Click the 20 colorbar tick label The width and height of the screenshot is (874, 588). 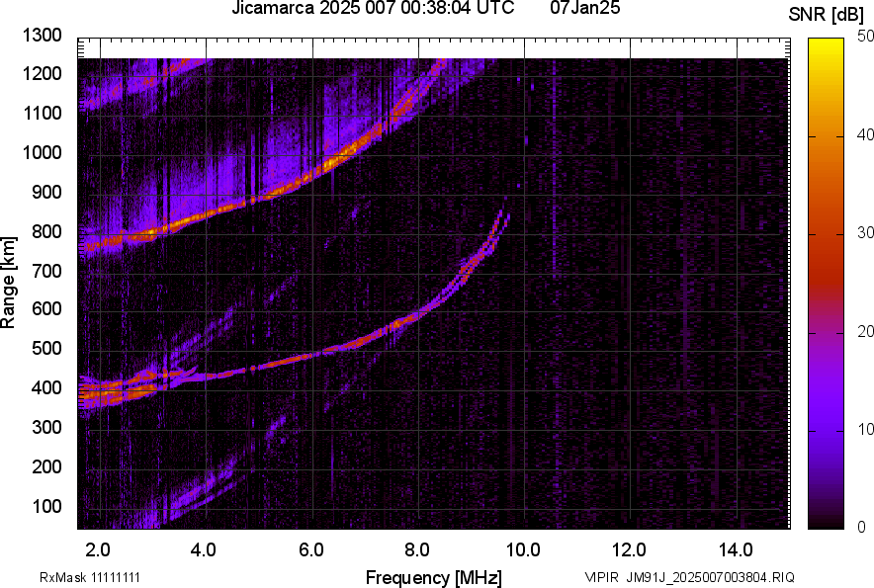866,332
